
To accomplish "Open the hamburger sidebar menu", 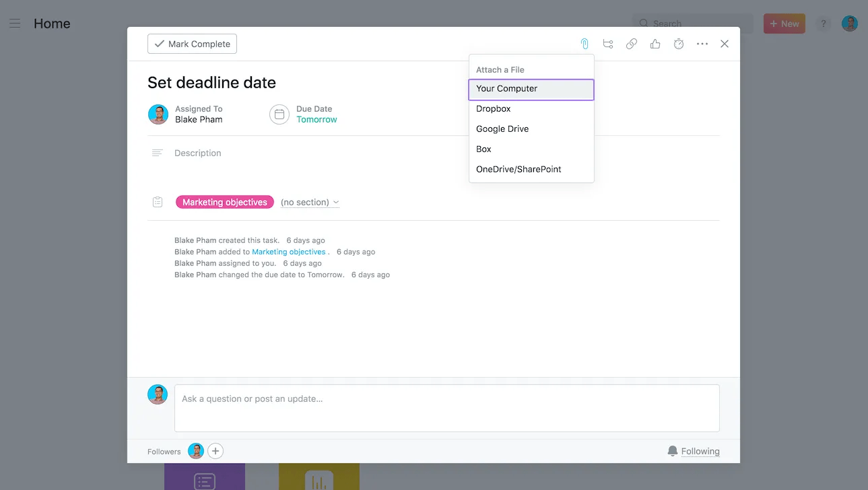I will 15,24.
